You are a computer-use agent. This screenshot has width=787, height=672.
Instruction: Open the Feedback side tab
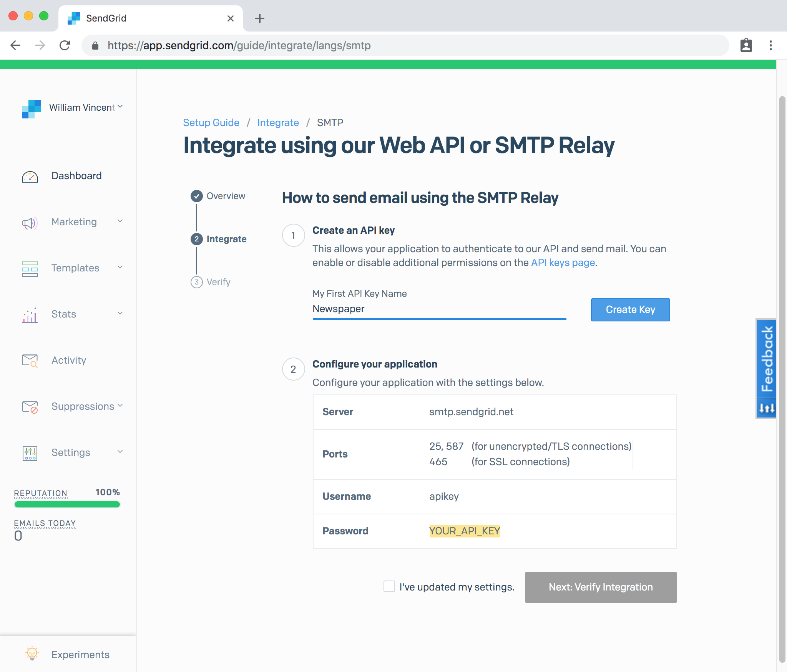[766, 359]
